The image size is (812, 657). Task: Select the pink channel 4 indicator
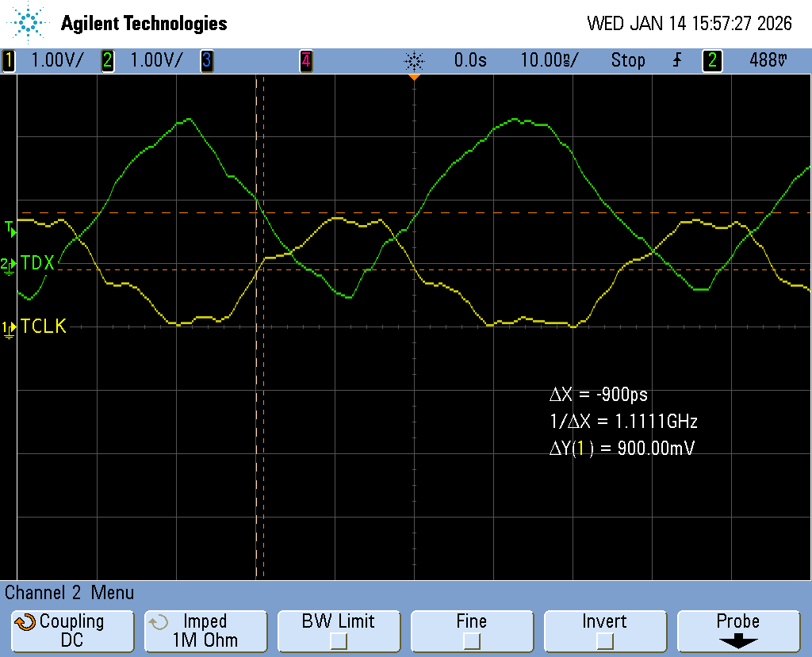(305, 60)
